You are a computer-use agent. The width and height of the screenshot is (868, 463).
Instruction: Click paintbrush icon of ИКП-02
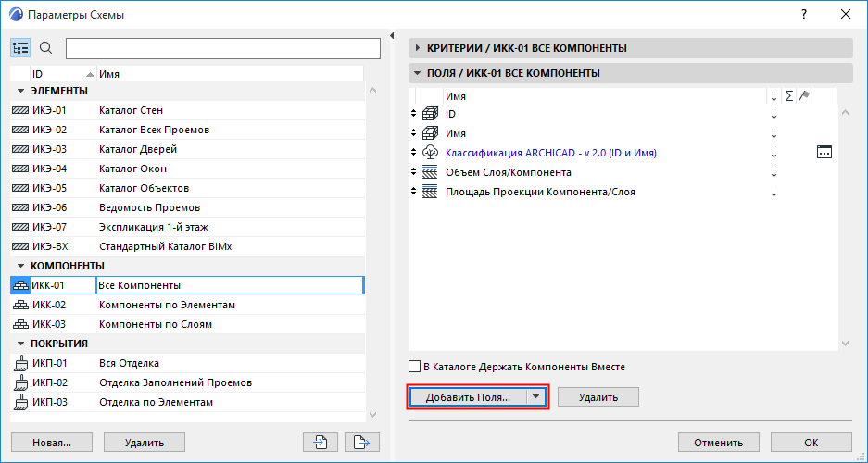pyautogui.click(x=20, y=382)
